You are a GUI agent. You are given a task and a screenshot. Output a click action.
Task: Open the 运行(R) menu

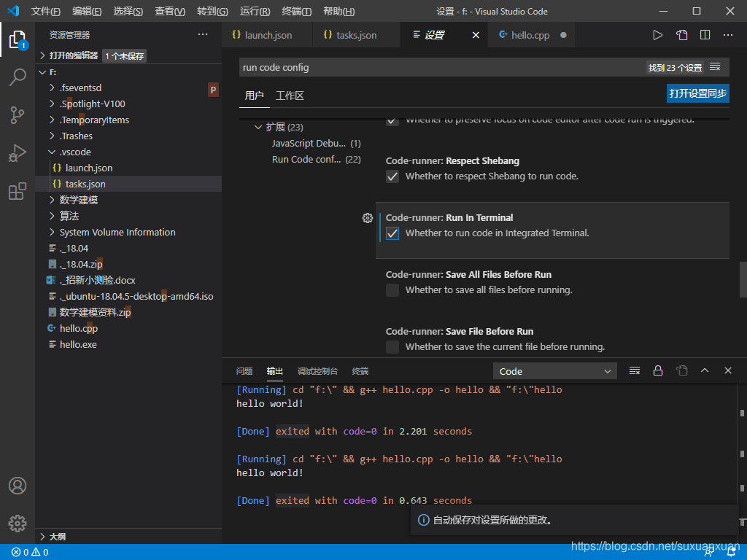pos(255,11)
